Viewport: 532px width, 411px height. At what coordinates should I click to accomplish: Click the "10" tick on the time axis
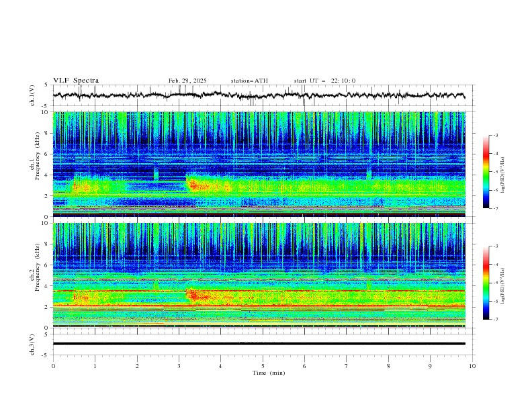click(472, 366)
